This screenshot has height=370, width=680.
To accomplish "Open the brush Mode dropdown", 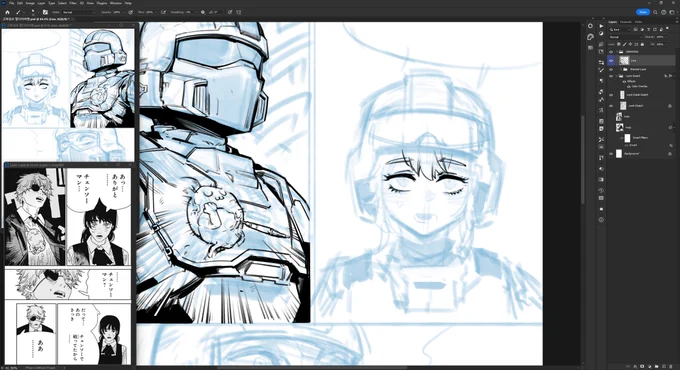I will coord(78,12).
